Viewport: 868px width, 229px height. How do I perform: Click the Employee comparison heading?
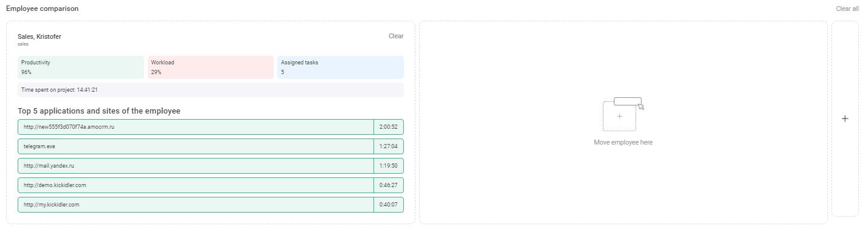(42, 9)
